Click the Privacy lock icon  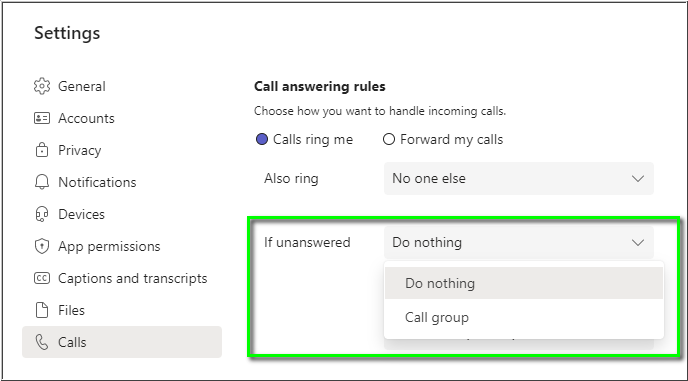(42, 150)
